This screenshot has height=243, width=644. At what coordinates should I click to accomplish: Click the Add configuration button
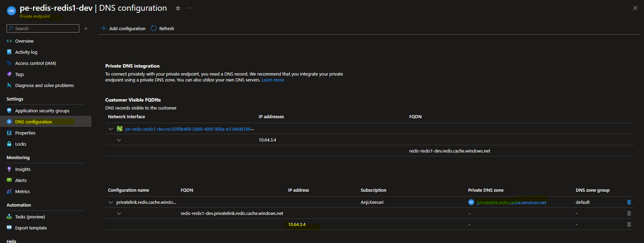click(123, 28)
